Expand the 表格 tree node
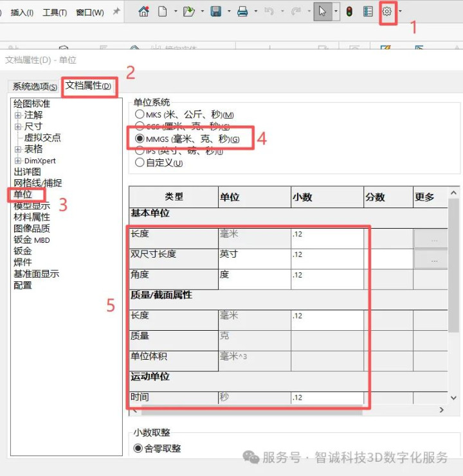The image size is (463, 476). [x=18, y=150]
